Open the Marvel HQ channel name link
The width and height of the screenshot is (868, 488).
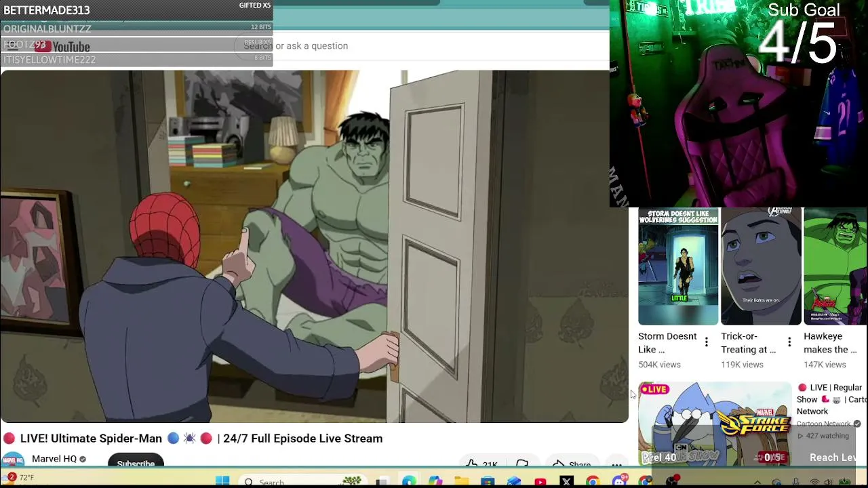(54, 459)
